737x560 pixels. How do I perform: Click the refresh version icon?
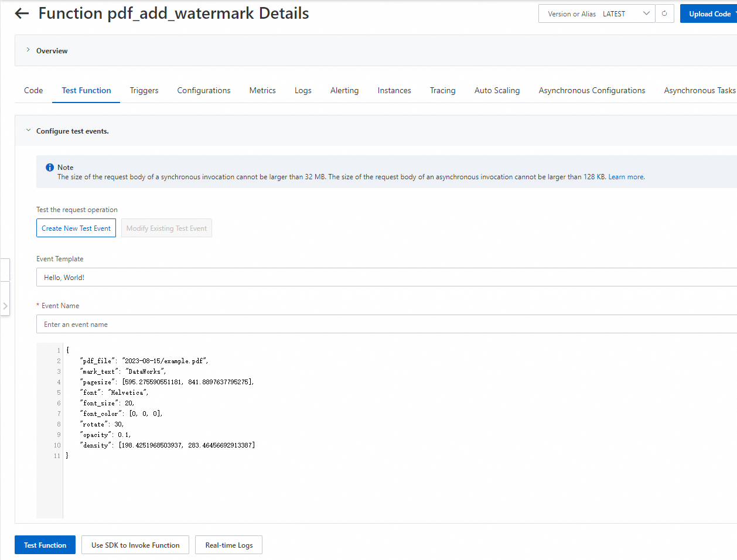tap(664, 13)
